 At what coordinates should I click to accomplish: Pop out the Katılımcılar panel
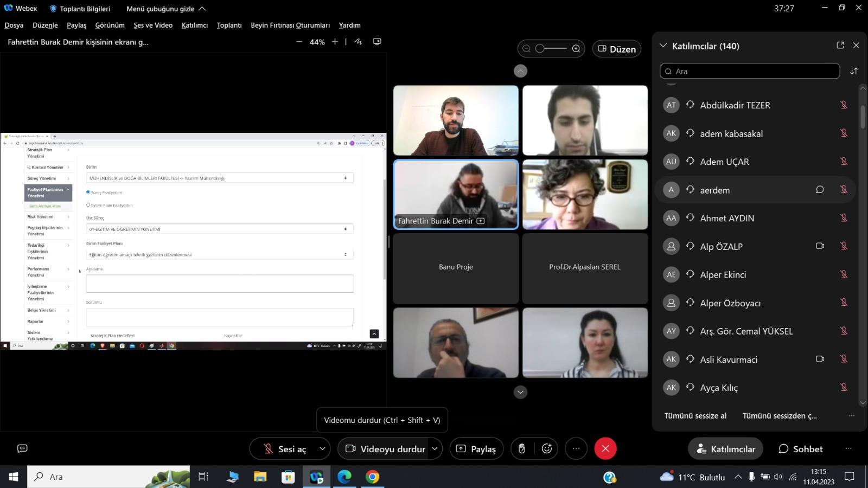click(840, 46)
